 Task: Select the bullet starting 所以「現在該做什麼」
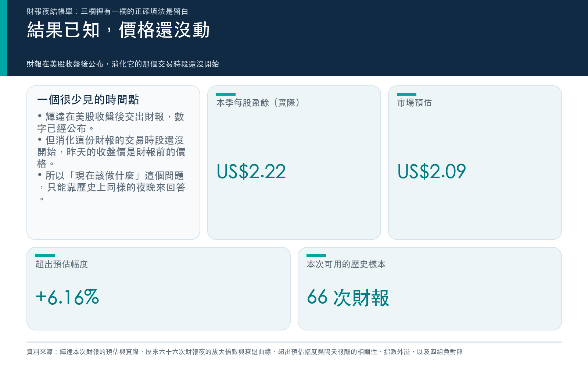pyautogui.click(x=111, y=187)
